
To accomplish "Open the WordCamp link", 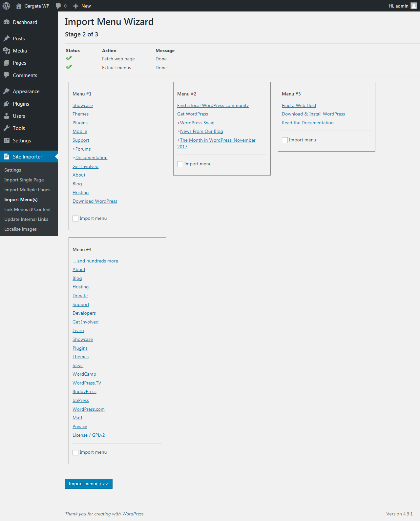I will click(84, 374).
